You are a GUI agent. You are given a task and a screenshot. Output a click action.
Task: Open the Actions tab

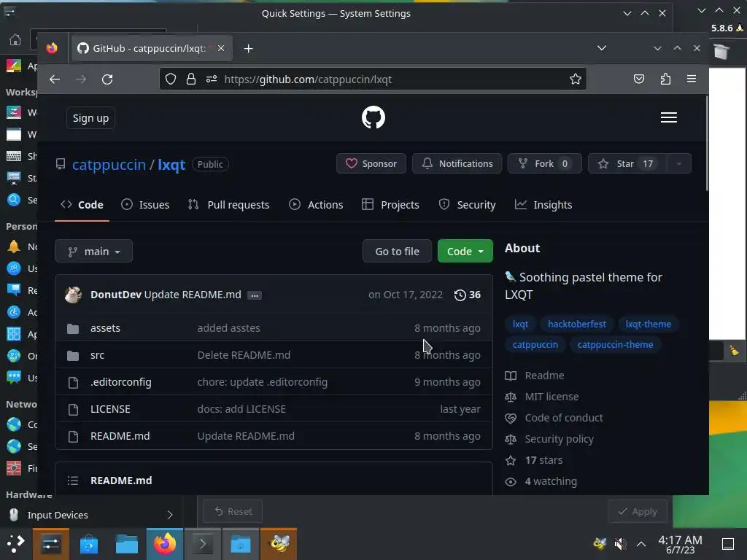[x=316, y=205]
